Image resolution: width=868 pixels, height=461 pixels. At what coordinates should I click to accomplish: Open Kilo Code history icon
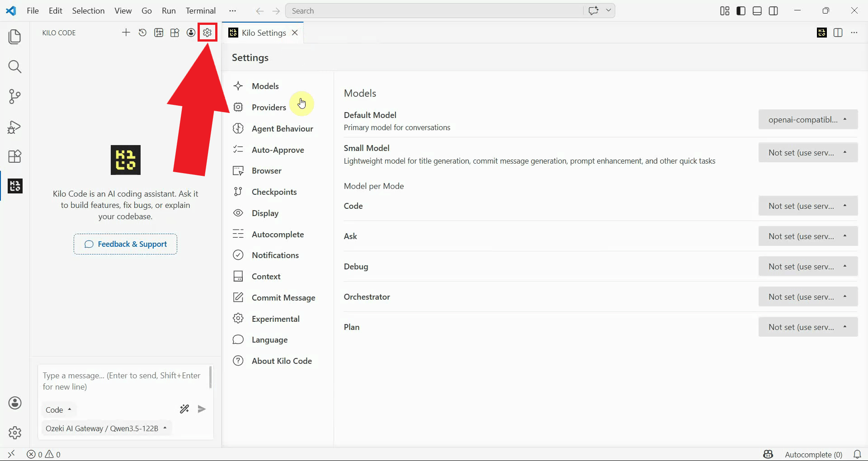coord(142,33)
